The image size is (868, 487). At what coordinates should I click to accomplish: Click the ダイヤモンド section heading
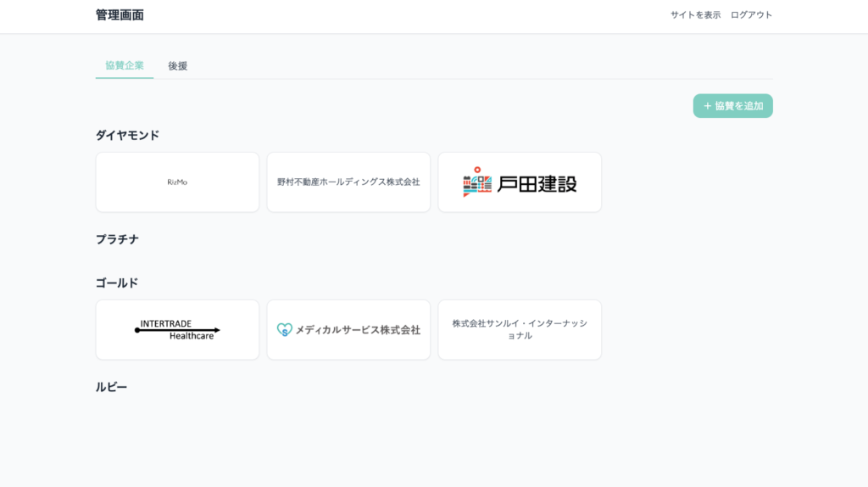(x=127, y=135)
